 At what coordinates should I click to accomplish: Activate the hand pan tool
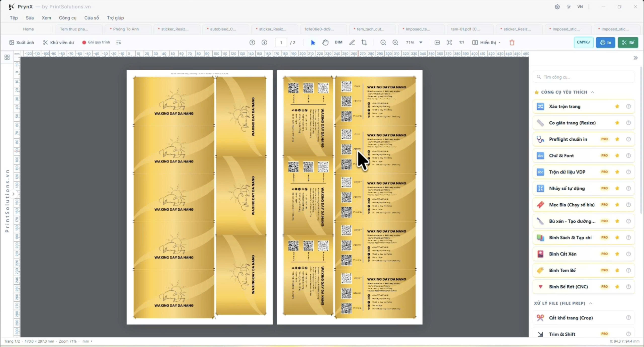pos(325,43)
